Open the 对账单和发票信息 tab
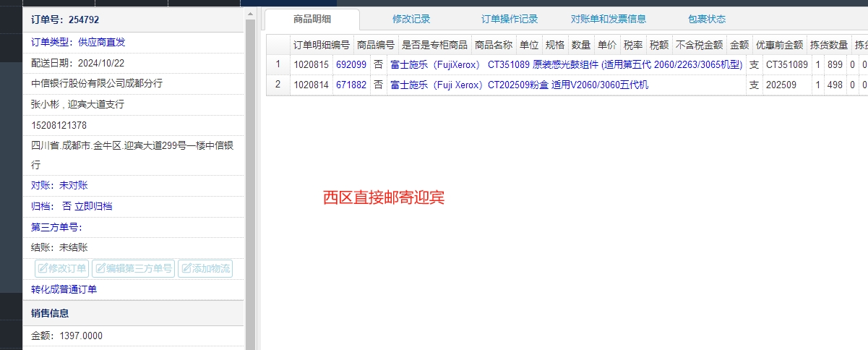Screen dimensions: 868x350 [609, 19]
